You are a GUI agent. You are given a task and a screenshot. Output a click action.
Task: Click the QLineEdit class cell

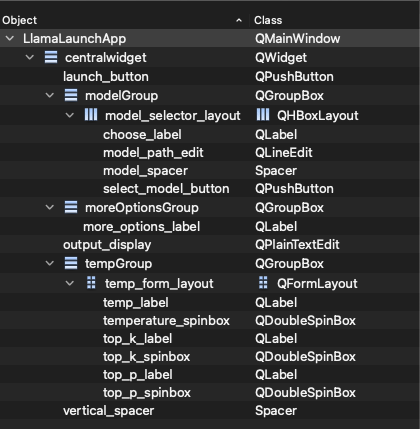[x=284, y=153]
